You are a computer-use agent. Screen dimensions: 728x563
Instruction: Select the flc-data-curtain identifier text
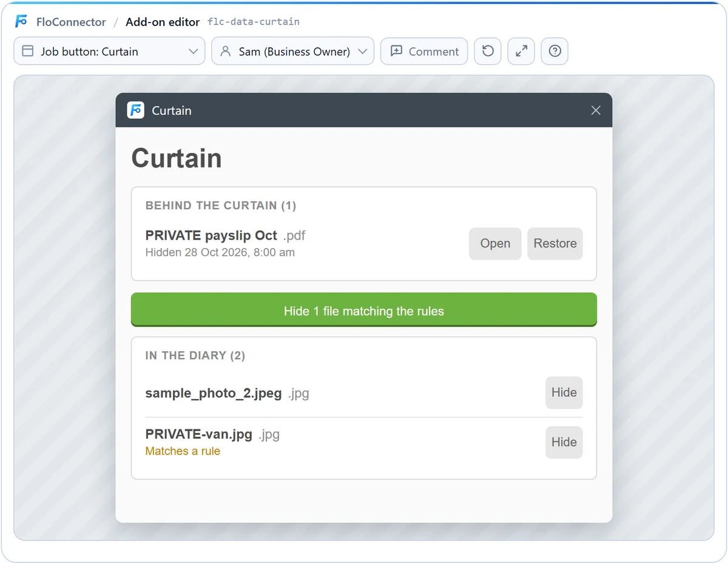coord(254,22)
